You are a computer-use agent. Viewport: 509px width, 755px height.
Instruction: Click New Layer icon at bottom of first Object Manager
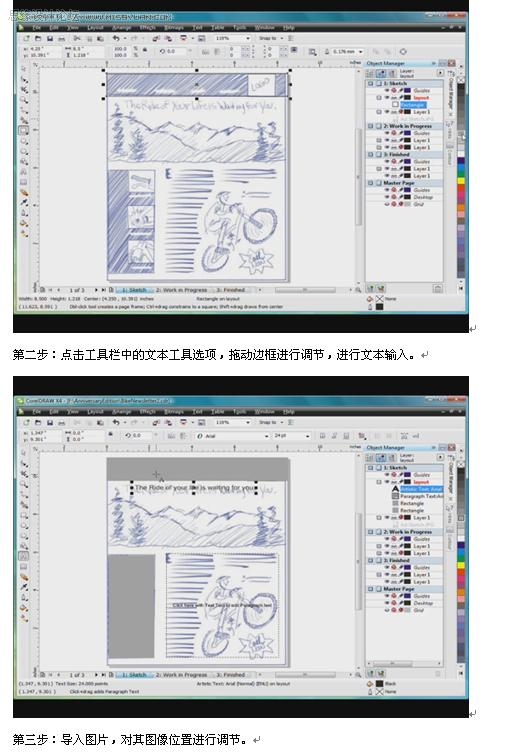tap(370, 288)
